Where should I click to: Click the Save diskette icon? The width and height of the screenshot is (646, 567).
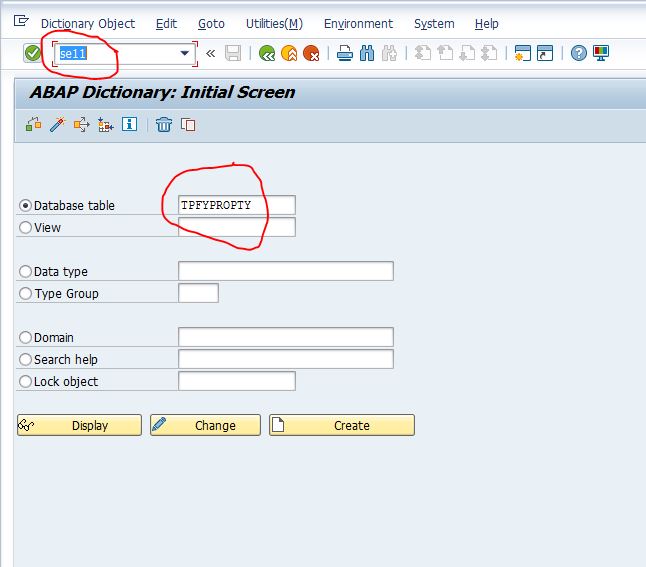[x=233, y=53]
